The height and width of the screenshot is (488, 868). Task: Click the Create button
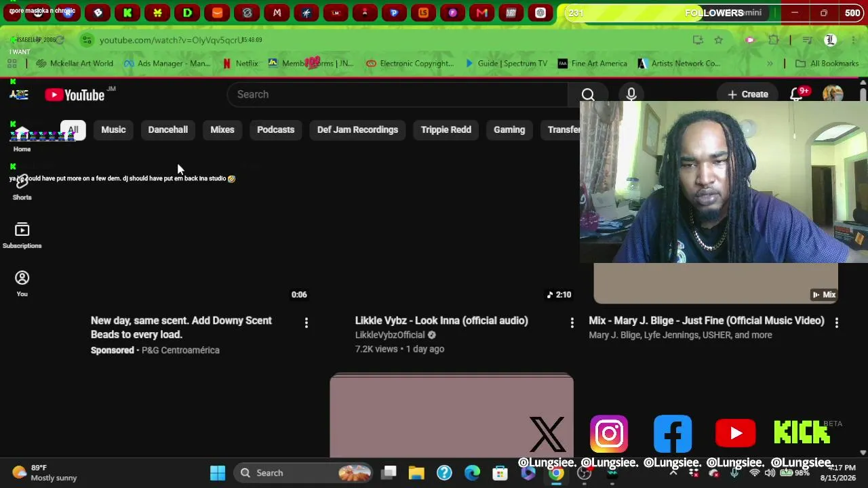[748, 95]
